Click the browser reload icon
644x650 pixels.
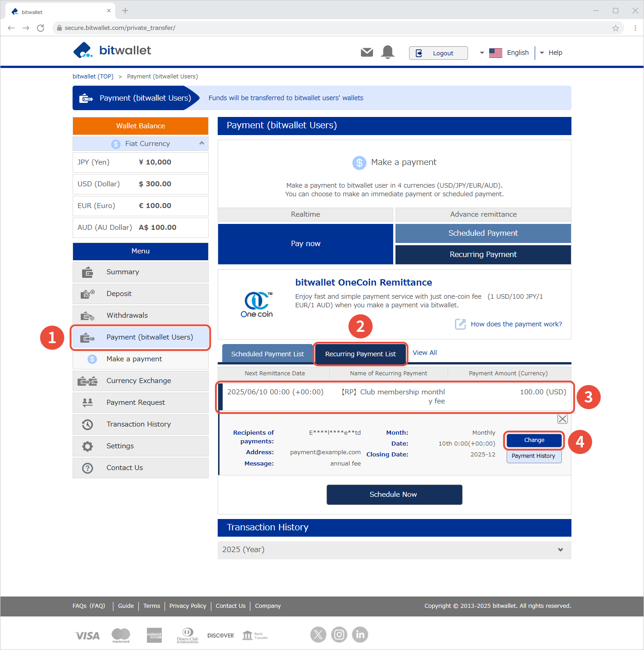point(41,28)
